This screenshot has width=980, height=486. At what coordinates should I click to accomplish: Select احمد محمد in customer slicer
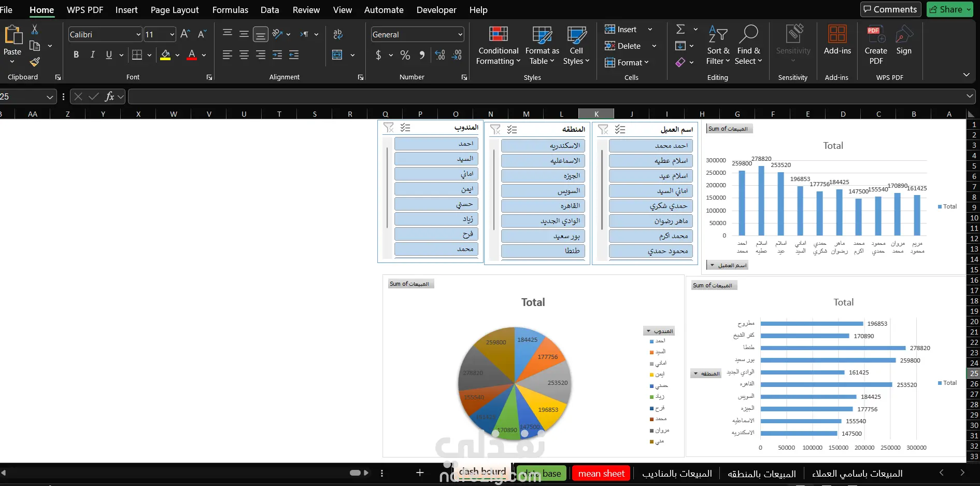coord(651,146)
